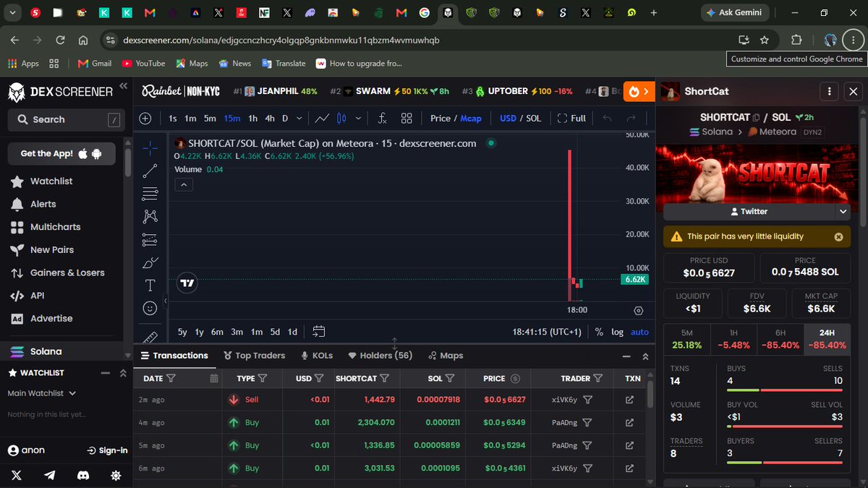Open the three-dot menu beside ShortCat title
This screenshot has height=488, width=868.
[829, 92]
